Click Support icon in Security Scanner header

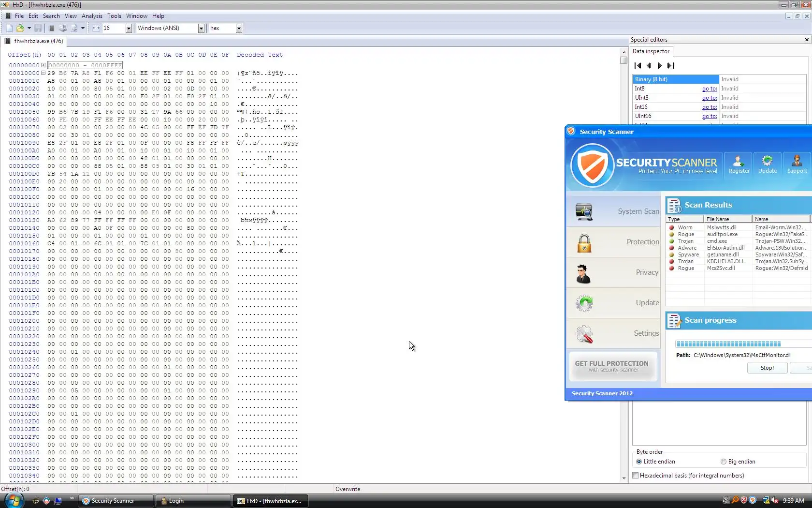coord(797,164)
